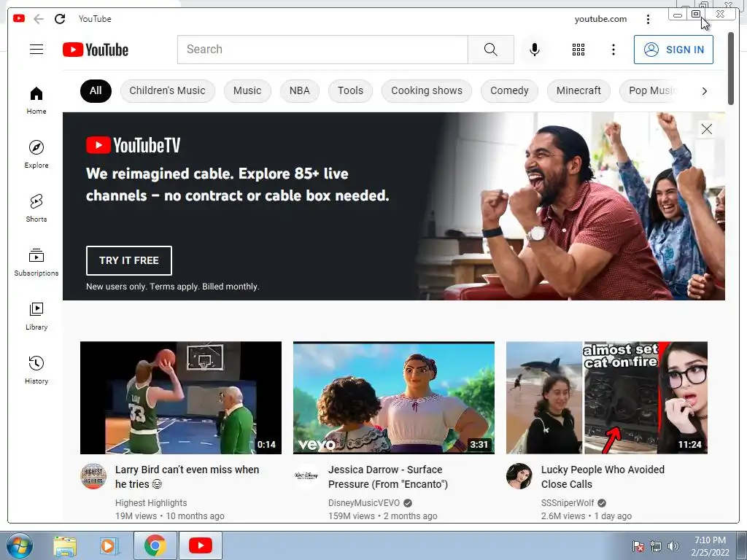The height and width of the screenshot is (560, 747).
Task: Select the Tools chip
Action: 351,90
